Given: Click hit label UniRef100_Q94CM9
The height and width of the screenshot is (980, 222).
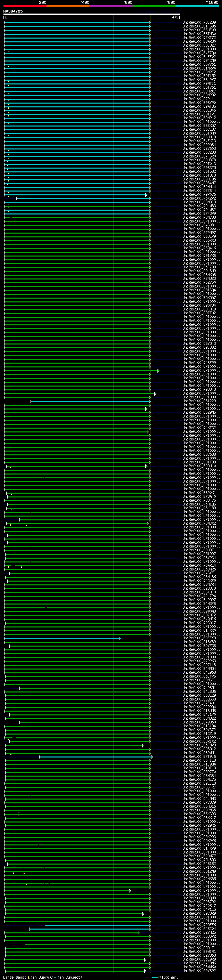Looking at the screenshot, I should tap(199, 60).
